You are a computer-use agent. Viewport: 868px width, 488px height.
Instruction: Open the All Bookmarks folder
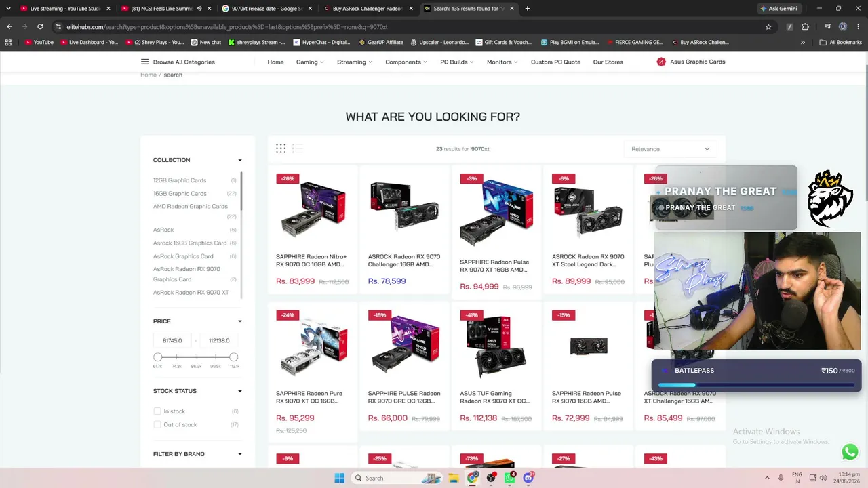[x=841, y=42]
